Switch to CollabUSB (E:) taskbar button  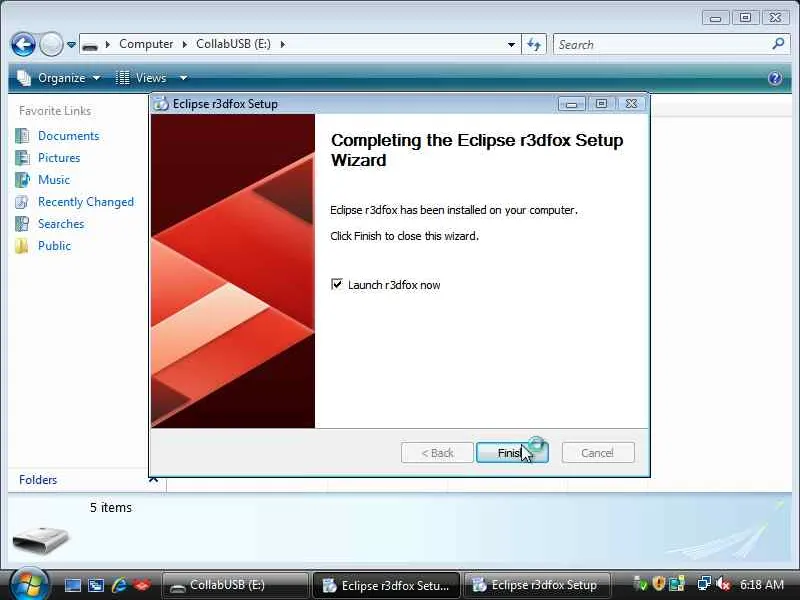click(235, 585)
